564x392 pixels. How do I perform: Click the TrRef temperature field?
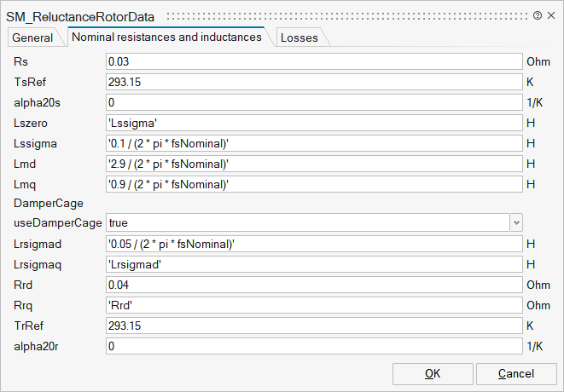tap(313, 326)
